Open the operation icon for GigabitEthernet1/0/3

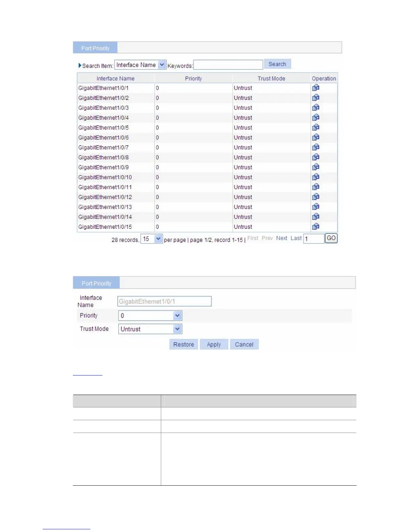click(x=316, y=107)
